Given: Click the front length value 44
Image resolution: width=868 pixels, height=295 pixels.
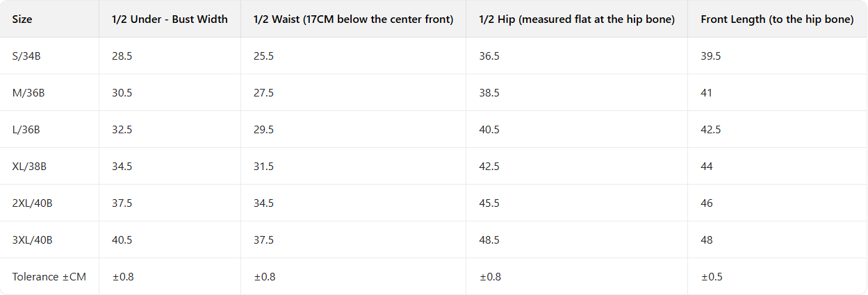Looking at the screenshot, I should (x=707, y=167).
